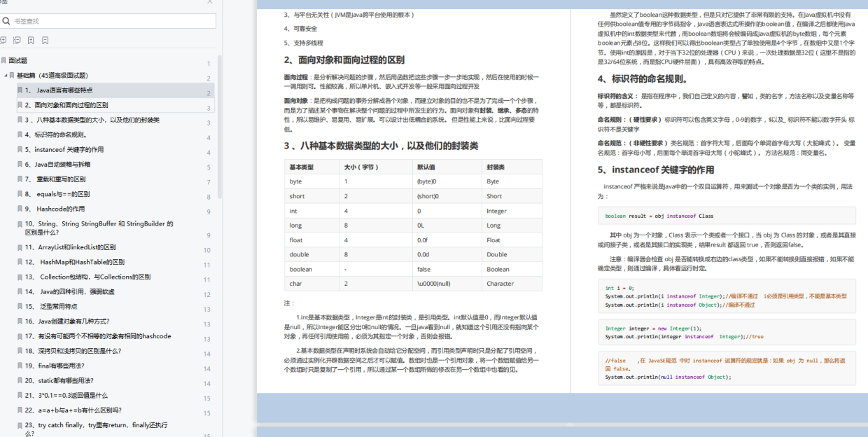Select bookmark 基础篇 (45道高级面试题)
Viewport: 868px width, 437px height.
[x=52, y=76]
